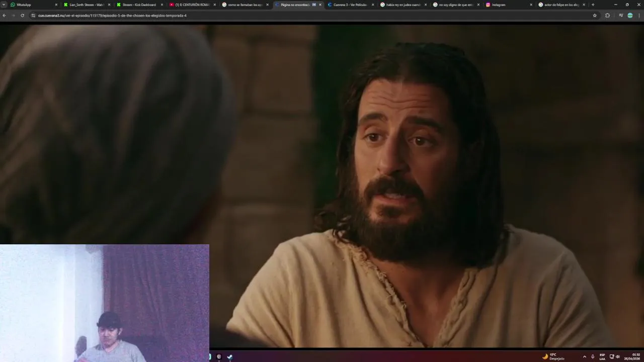
Task: Open a new browser tab
Action: (x=593, y=5)
